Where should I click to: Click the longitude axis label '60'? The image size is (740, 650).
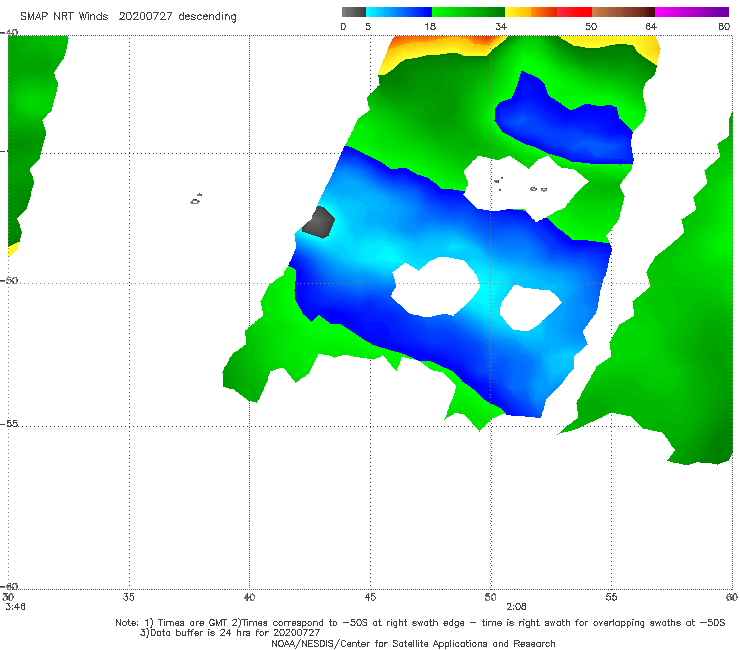pyautogui.click(x=732, y=597)
